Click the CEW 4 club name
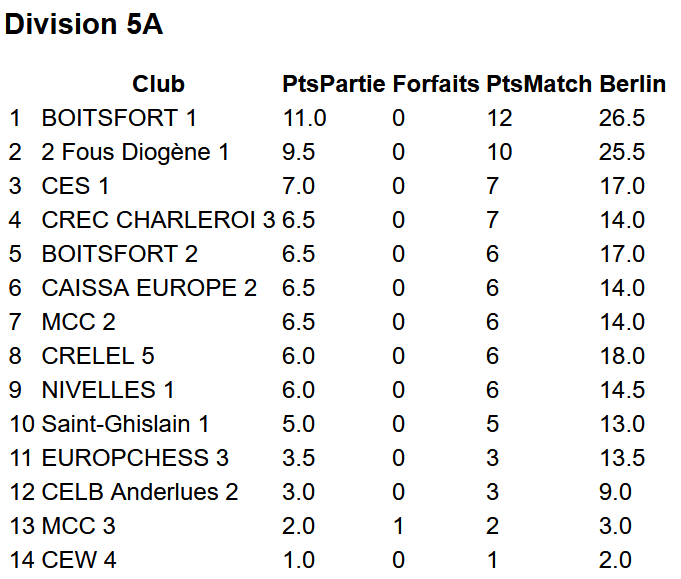Screen dimensions: 681x579 [79, 559]
